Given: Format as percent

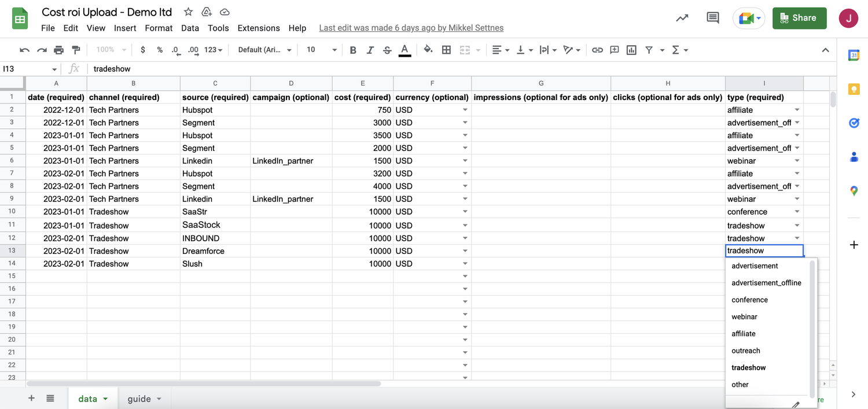Looking at the screenshot, I should tap(160, 50).
